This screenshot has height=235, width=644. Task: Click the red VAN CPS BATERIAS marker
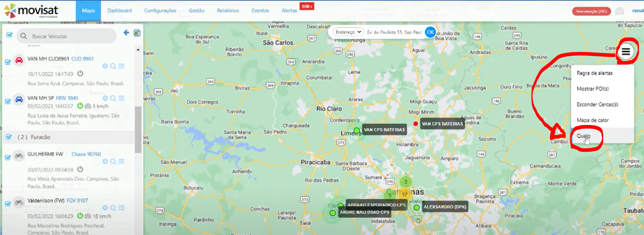click(x=415, y=123)
